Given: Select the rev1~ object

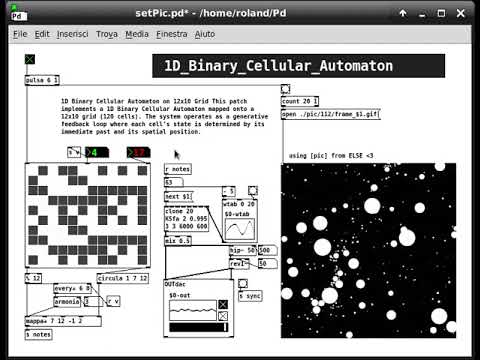Looking at the screenshot, I should [x=239, y=263].
